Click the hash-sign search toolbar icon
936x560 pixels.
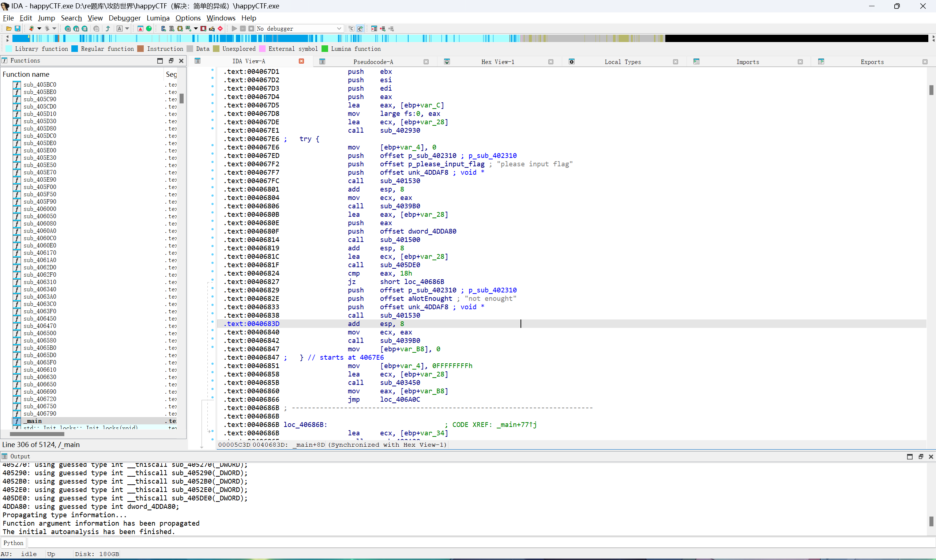(x=68, y=29)
